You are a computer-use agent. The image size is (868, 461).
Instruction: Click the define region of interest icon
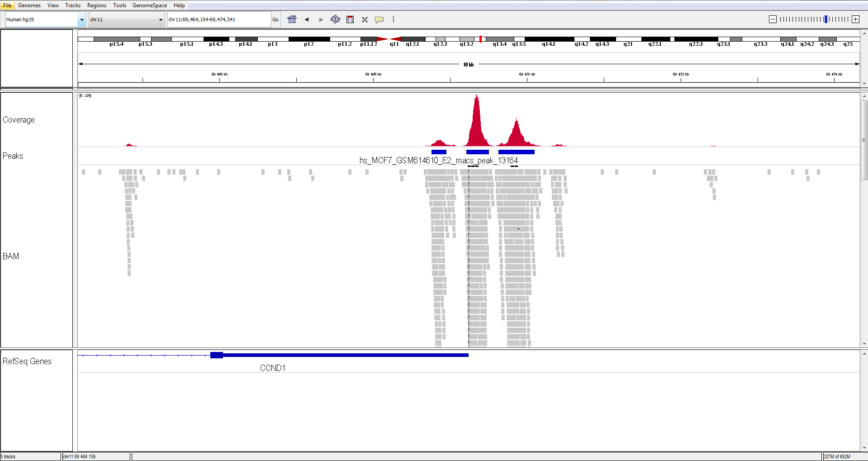click(350, 19)
